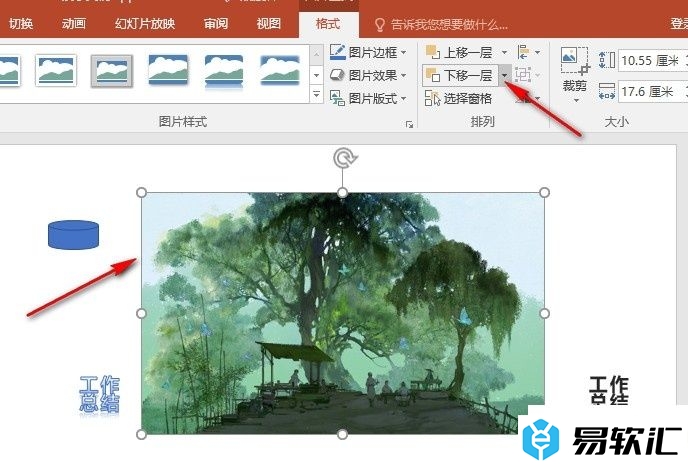Screen dimensions: 688x465
Task: Click the shape height icon
Action: pyautogui.click(x=607, y=60)
